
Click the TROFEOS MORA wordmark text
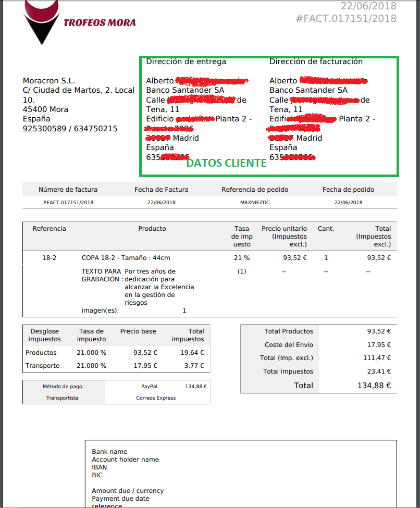coord(100,23)
